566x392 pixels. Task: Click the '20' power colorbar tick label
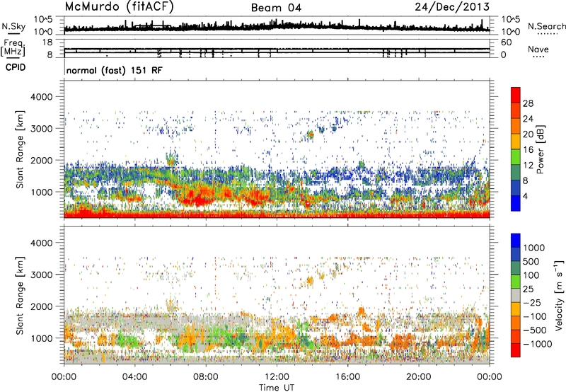[528, 134]
